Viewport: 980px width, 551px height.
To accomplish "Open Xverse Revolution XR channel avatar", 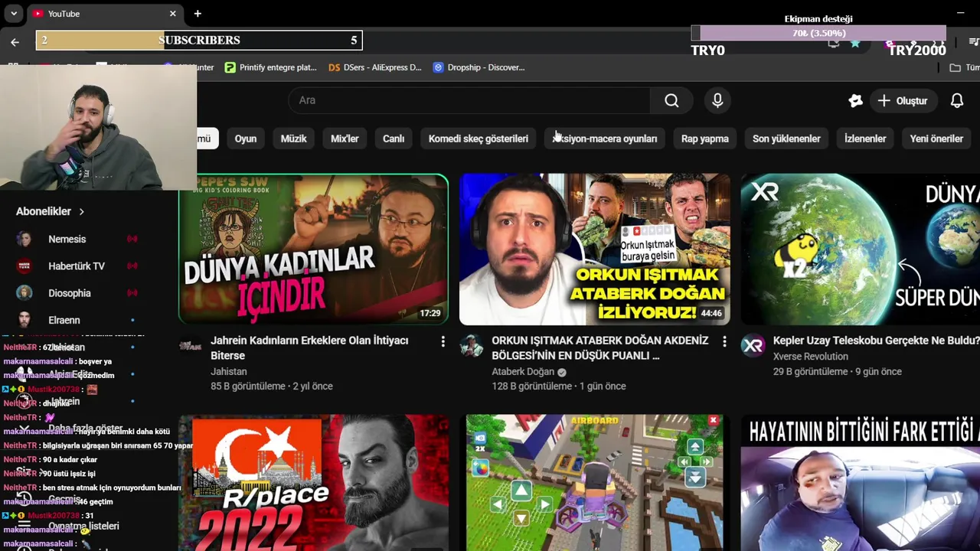I will [x=753, y=346].
